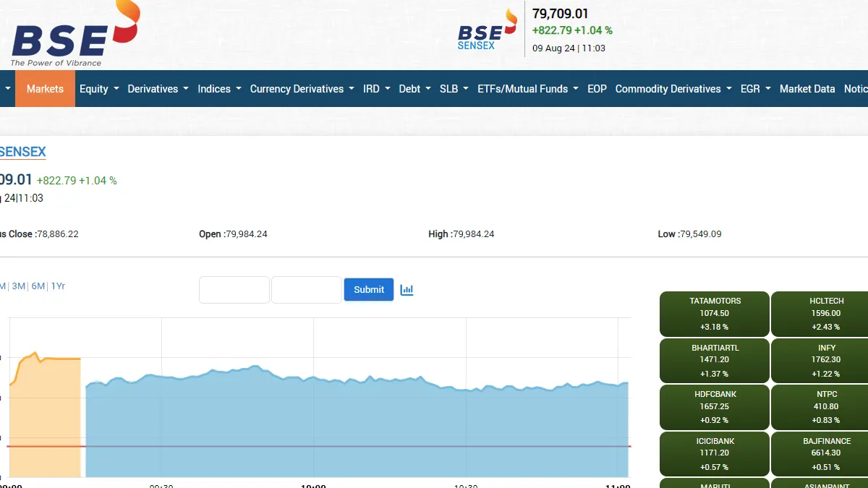Screen dimensions: 868x488
Task: Open the chart icon beside Submit
Action: tap(407, 290)
